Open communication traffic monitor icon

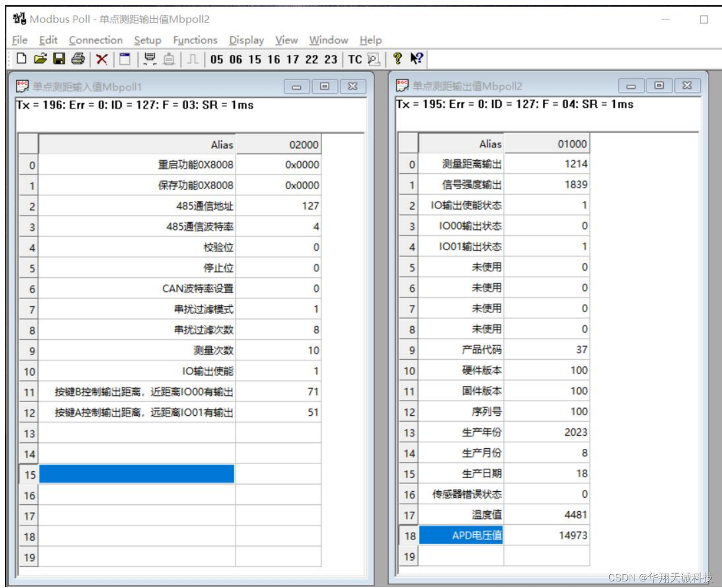373,59
